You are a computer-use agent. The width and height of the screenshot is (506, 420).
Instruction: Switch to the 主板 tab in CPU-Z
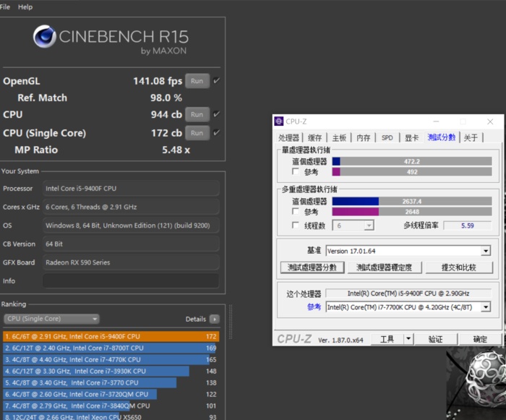[339, 138]
